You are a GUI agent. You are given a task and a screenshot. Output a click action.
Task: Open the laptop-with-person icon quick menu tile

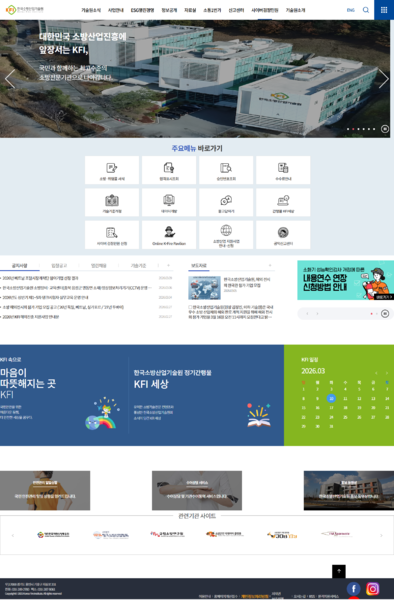click(x=283, y=202)
